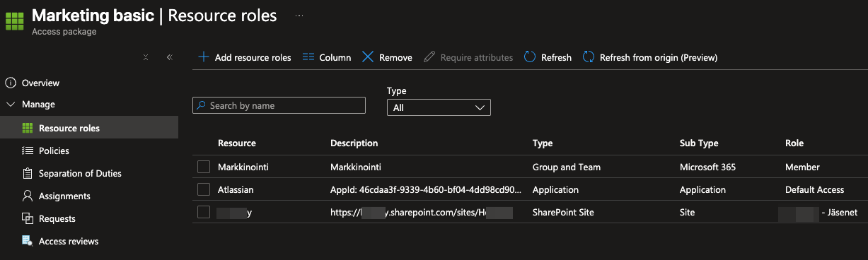Screen dimensions: 868x260
Task: Click the Access reviews icon
Action: point(28,241)
